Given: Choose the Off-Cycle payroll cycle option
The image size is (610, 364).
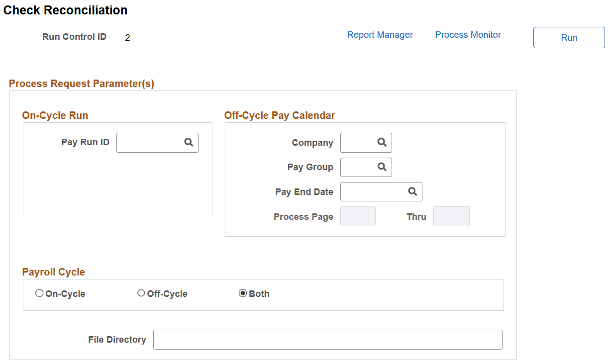Looking at the screenshot, I should (141, 293).
